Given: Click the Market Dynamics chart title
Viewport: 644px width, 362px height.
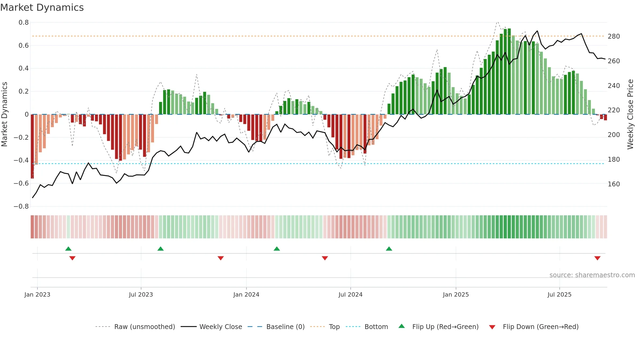Looking at the screenshot, I should (42, 8).
